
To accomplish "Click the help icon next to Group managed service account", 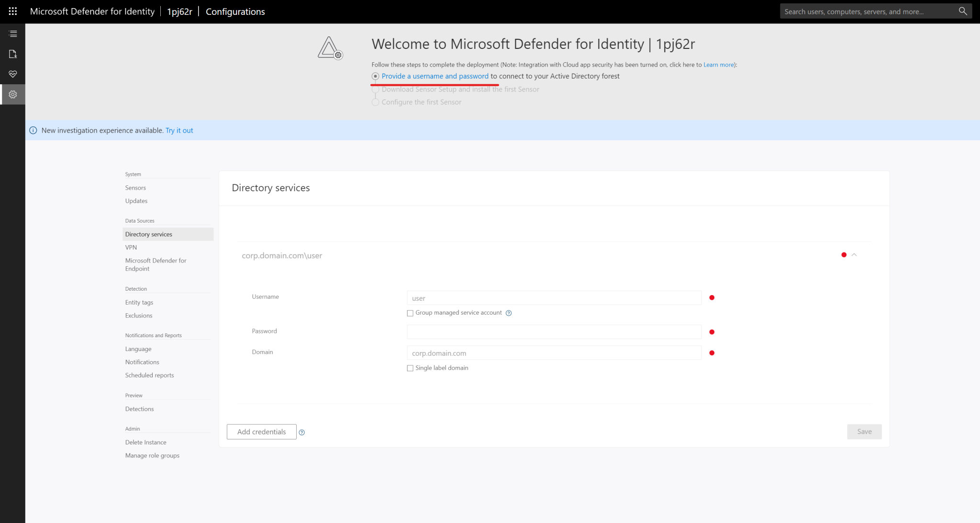I will coord(509,313).
